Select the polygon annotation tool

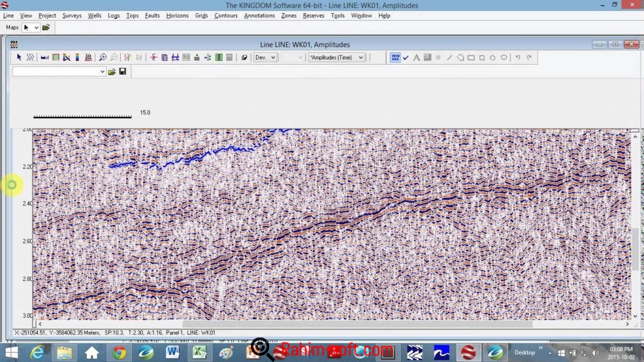click(x=460, y=57)
